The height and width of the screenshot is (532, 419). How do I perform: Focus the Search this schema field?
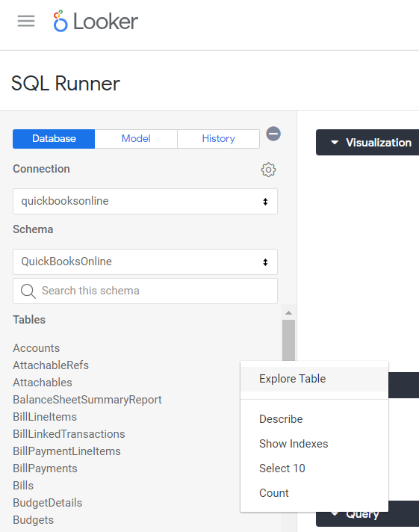point(145,291)
